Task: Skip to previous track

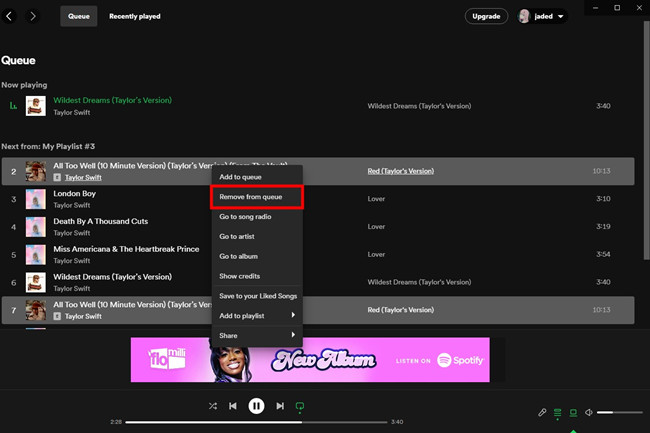Action: tap(233, 406)
